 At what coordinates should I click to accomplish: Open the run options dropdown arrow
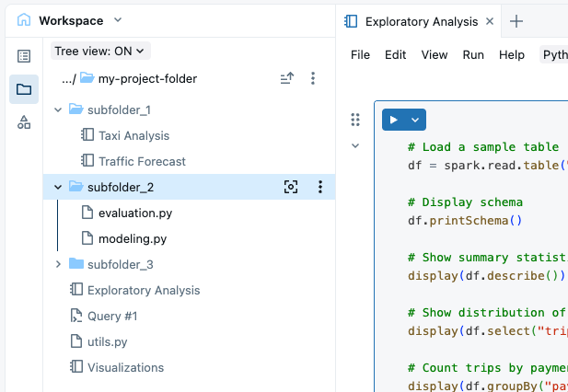(x=416, y=120)
